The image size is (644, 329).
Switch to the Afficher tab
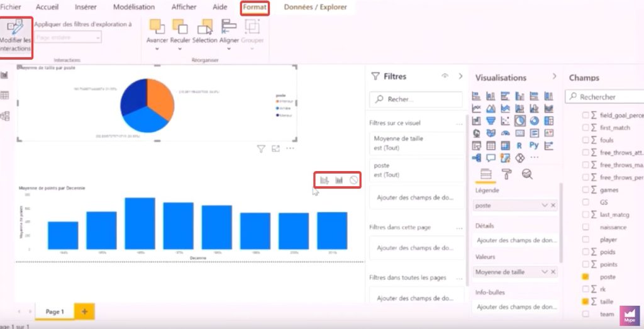[184, 7]
